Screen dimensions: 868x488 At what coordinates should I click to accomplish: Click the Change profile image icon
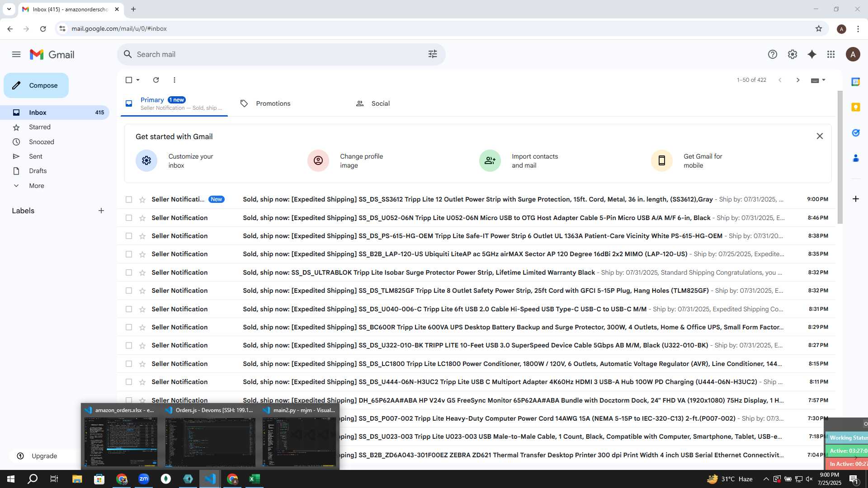coord(318,160)
